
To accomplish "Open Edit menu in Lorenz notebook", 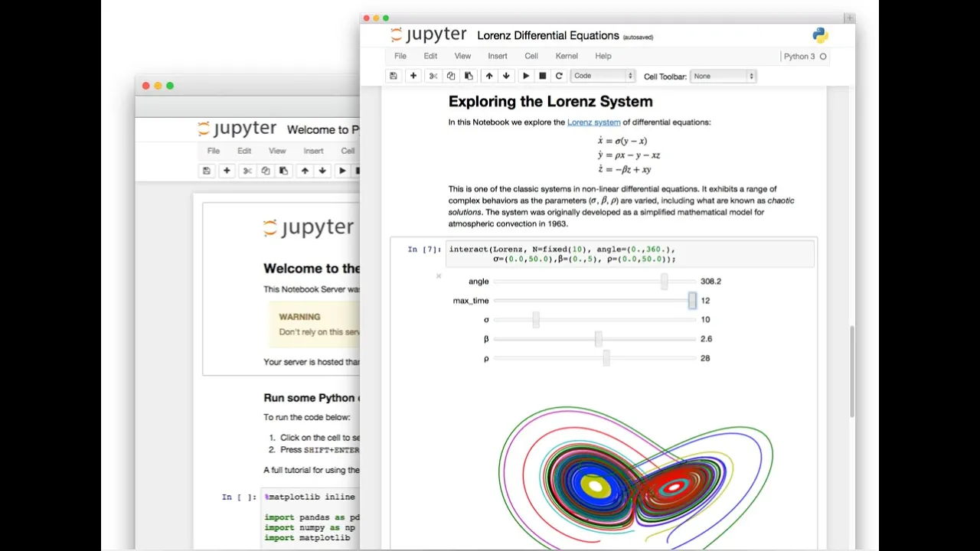I will (x=431, y=56).
